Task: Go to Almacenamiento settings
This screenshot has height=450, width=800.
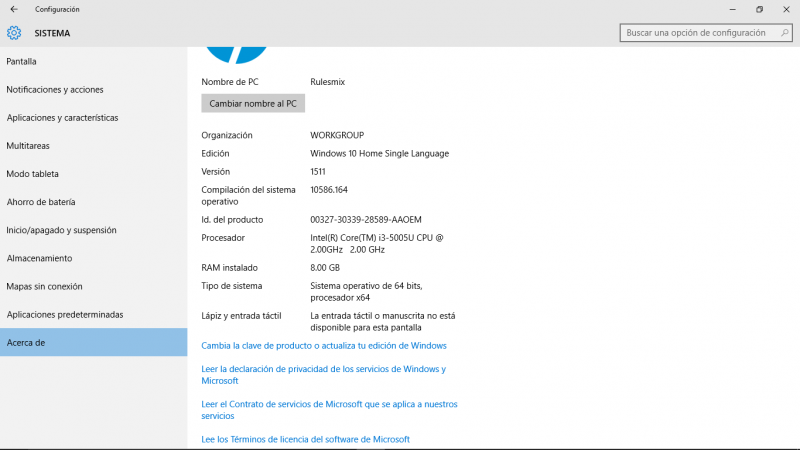Action: coord(93,258)
